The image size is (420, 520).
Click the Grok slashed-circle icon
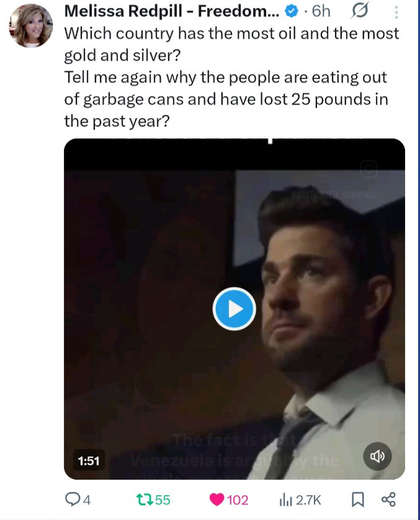(x=360, y=11)
